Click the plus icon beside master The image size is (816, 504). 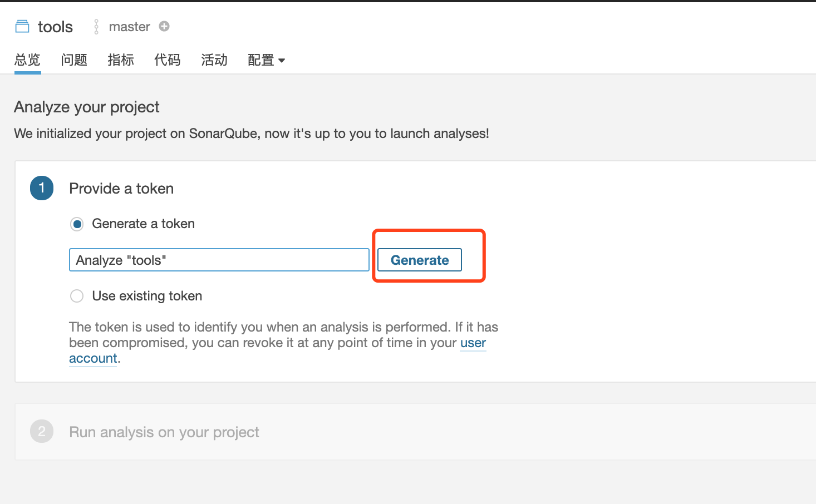[164, 26]
